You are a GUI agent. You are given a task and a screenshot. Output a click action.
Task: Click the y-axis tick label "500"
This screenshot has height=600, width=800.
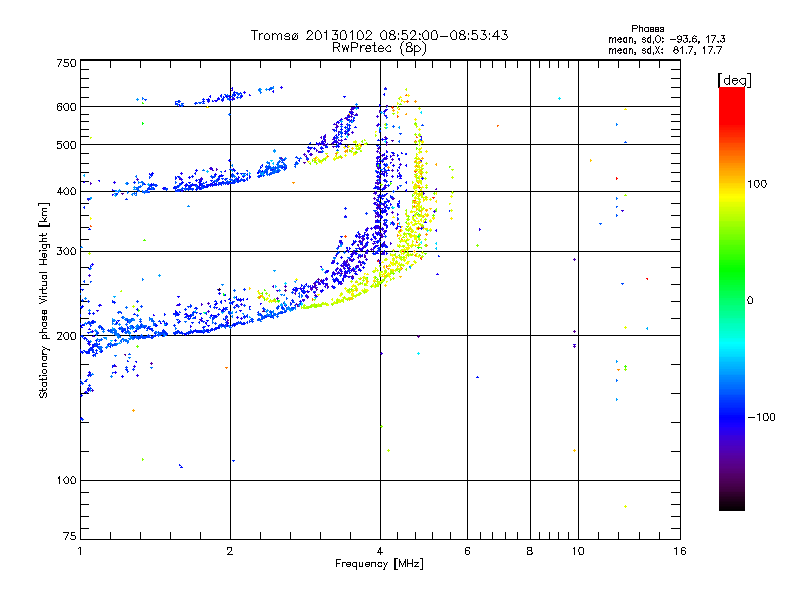click(x=67, y=145)
